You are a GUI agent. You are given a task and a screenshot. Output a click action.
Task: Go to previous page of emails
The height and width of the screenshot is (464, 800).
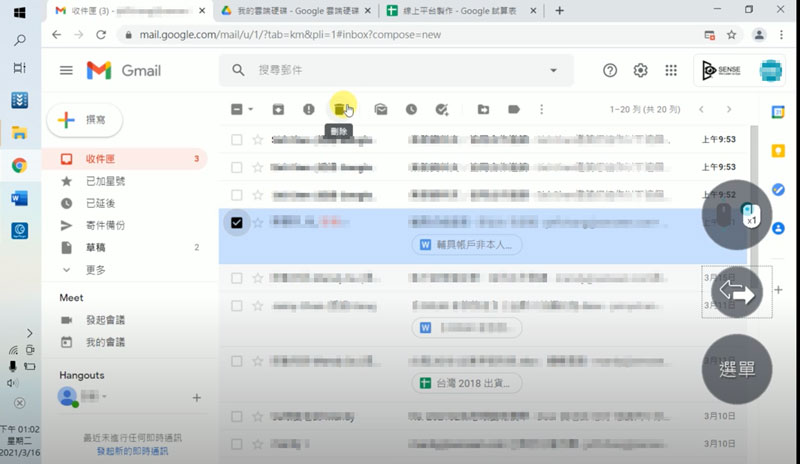coord(702,109)
